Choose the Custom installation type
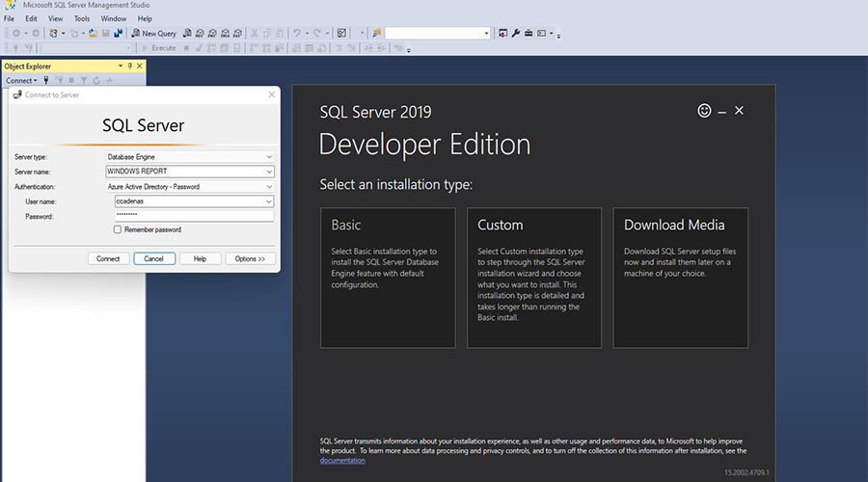This screenshot has width=868, height=482. 534,278
